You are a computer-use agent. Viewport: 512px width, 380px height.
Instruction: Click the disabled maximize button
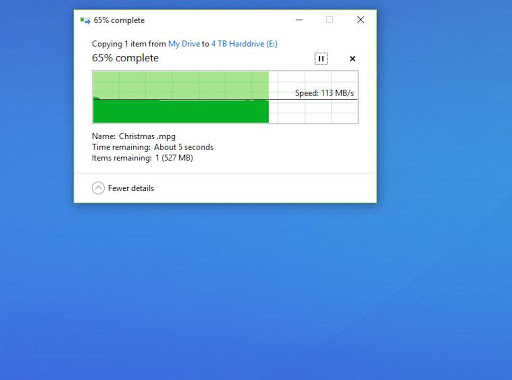tap(329, 20)
